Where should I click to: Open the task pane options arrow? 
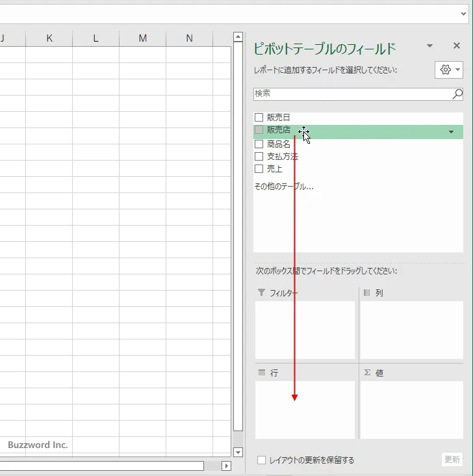point(429,46)
